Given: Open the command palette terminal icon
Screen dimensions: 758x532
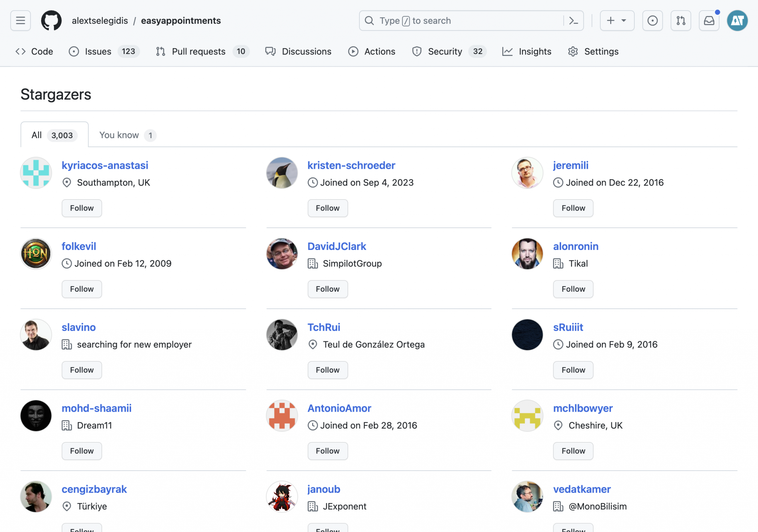Looking at the screenshot, I should pyautogui.click(x=573, y=21).
